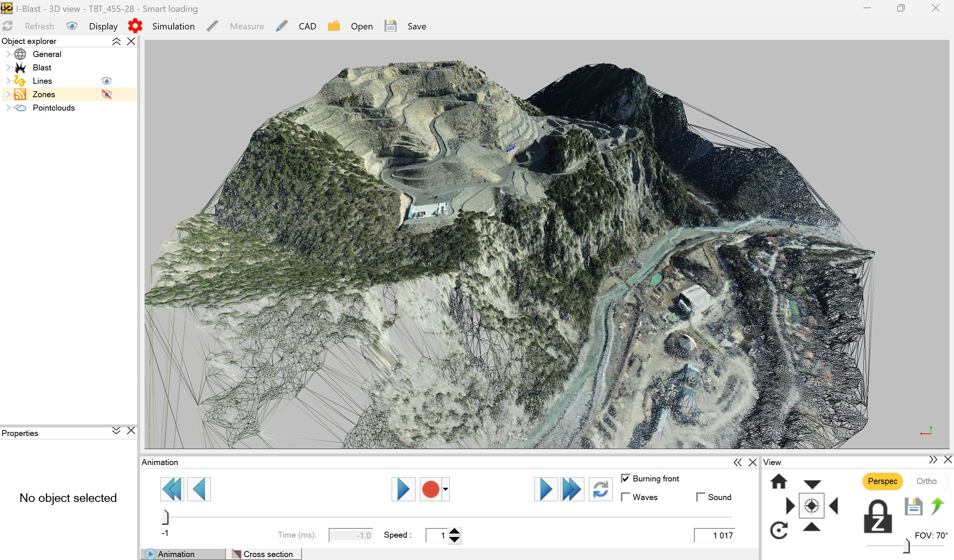Click the rotate view icon in View panel
Screen dimensions: 954x560
point(779,529)
